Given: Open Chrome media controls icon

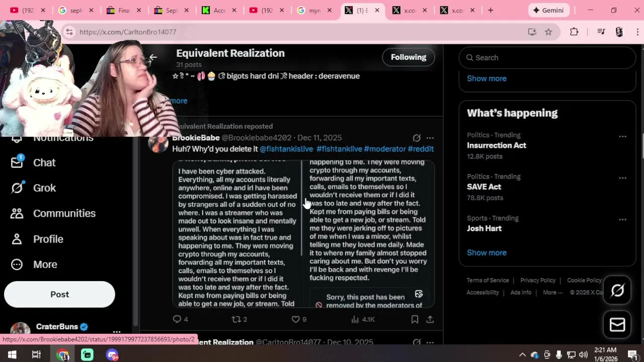Looking at the screenshot, I should coord(601,32).
